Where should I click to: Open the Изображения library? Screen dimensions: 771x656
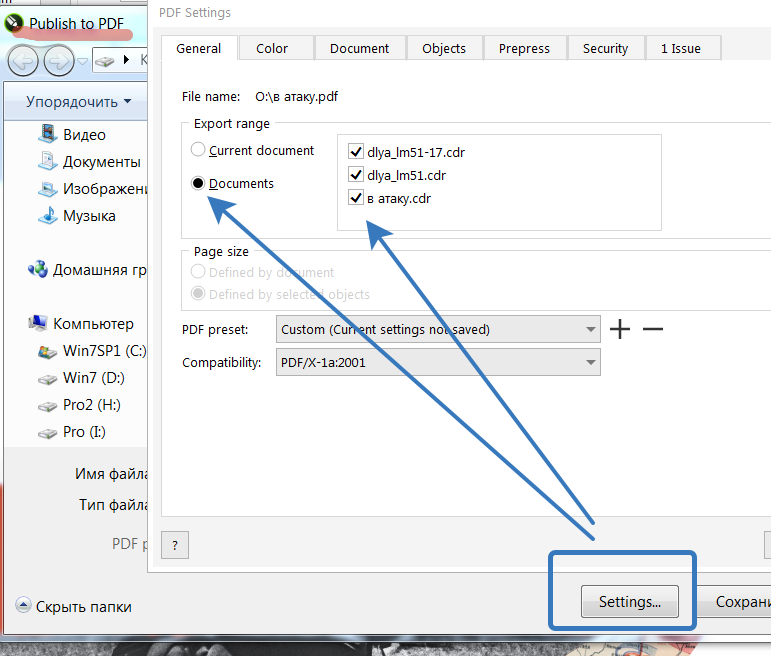[x=92, y=188]
